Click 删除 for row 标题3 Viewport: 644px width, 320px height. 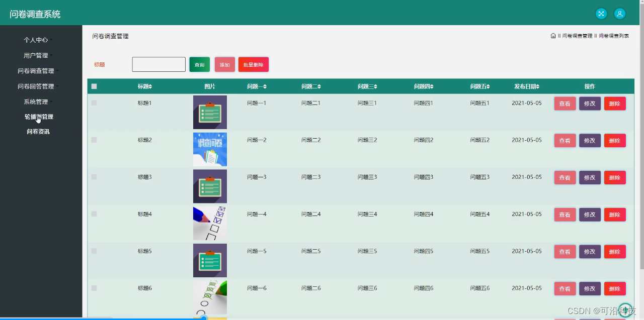pyautogui.click(x=615, y=178)
